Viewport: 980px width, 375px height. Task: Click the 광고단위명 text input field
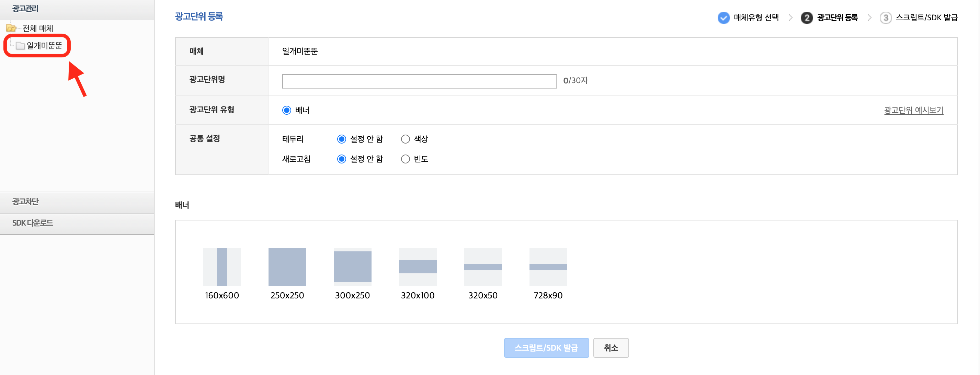tap(419, 81)
